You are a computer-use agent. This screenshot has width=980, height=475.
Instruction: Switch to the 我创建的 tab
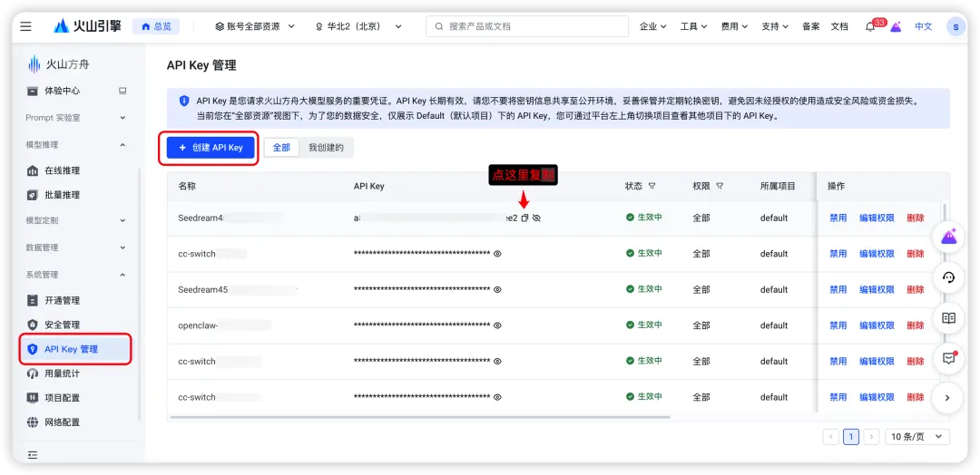(326, 148)
